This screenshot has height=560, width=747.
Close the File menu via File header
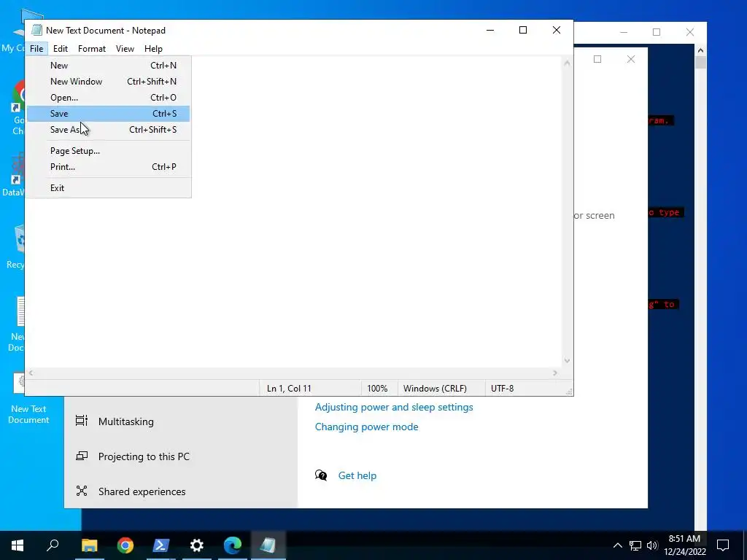[36, 49]
